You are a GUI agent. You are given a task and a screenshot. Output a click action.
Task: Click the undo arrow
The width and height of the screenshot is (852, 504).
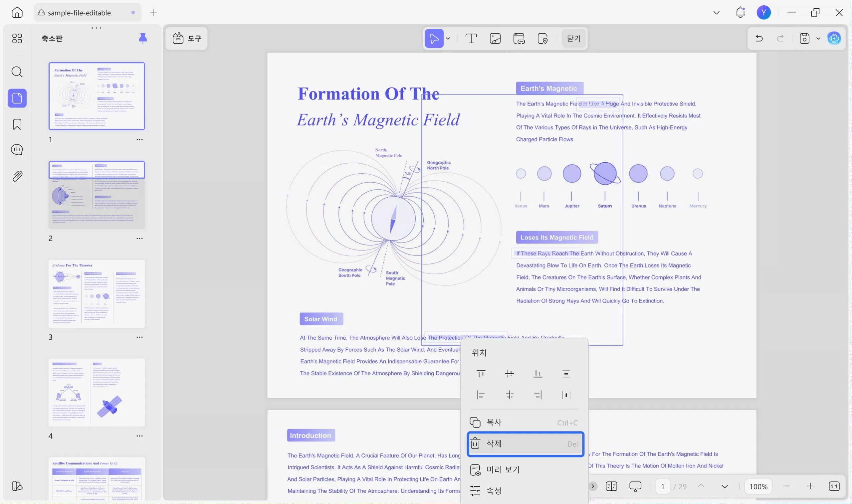coord(759,38)
